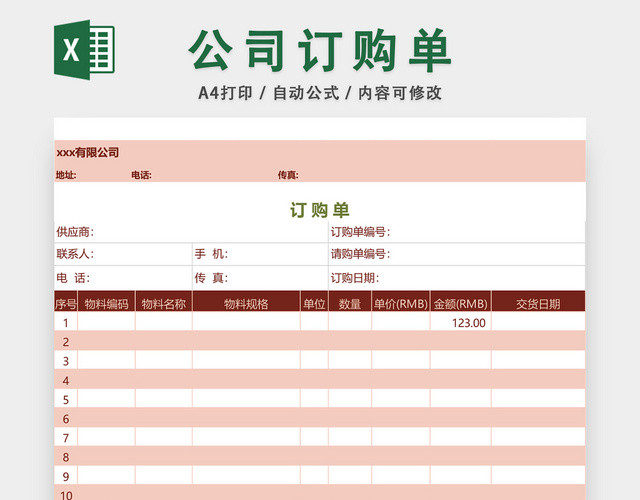Image resolution: width=640 pixels, height=500 pixels.
Task: Click row number 5 cell
Action: (x=66, y=400)
